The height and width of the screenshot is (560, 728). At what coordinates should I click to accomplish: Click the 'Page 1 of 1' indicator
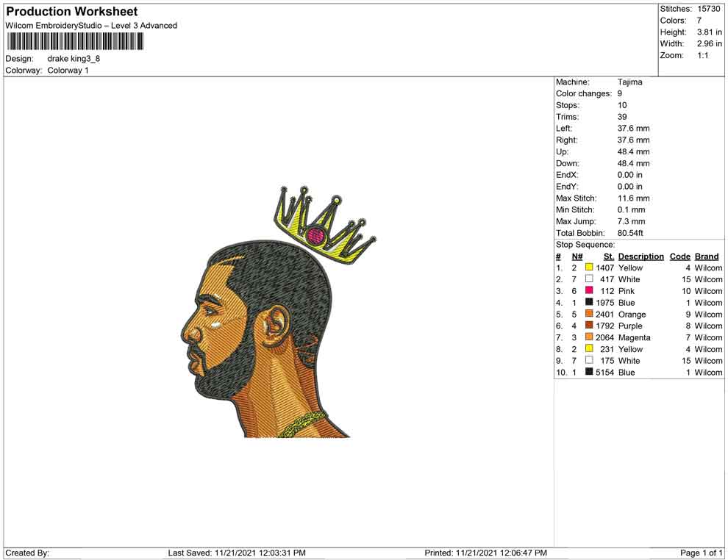pyautogui.click(x=701, y=553)
